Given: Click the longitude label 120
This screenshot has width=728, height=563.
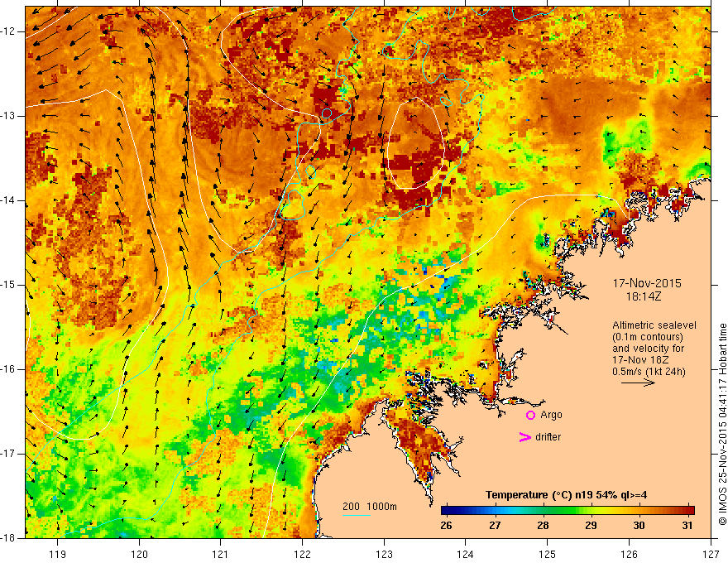Looking at the screenshot, I should [x=139, y=554].
